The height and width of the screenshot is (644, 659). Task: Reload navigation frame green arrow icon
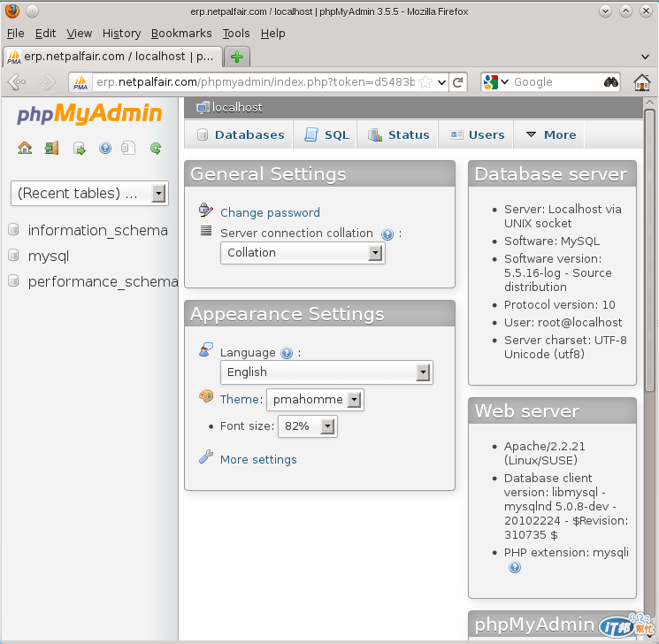156,148
